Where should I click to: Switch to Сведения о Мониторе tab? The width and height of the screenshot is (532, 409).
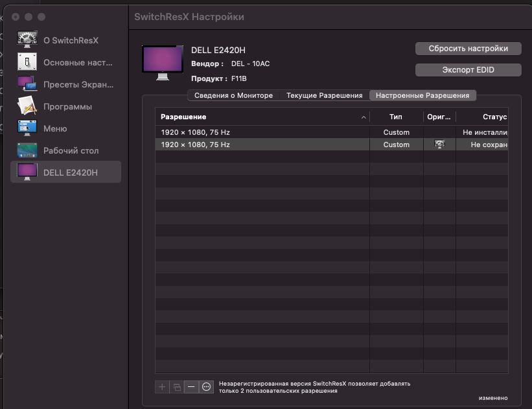point(233,95)
